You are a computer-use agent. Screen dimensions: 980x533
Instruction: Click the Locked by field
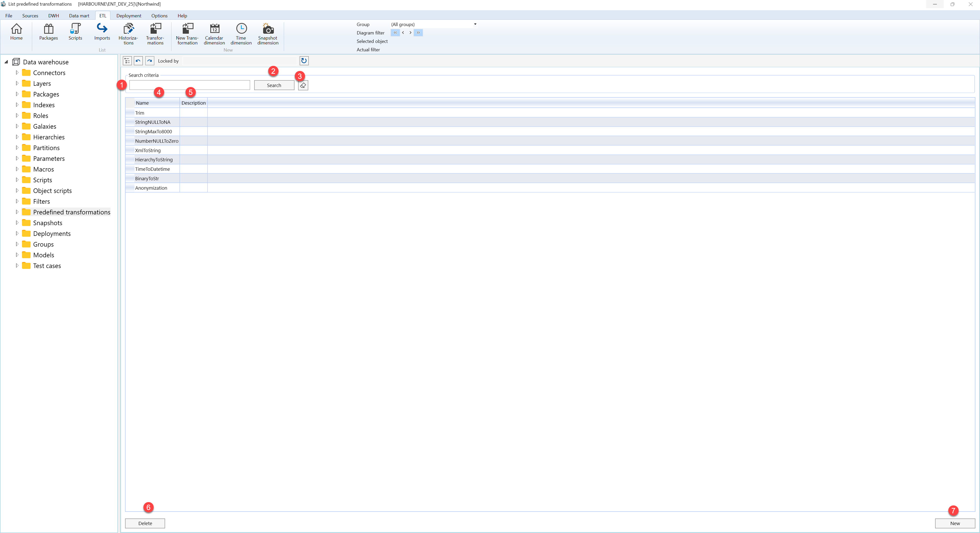tap(240, 61)
